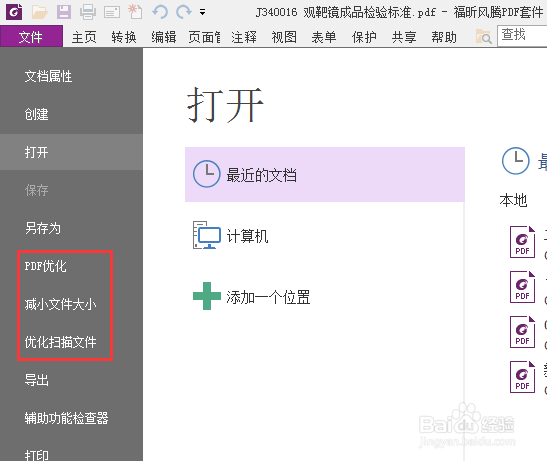This screenshot has width=547, height=461.
Task: Open the 视图 ribbon tab
Action: [284, 37]
